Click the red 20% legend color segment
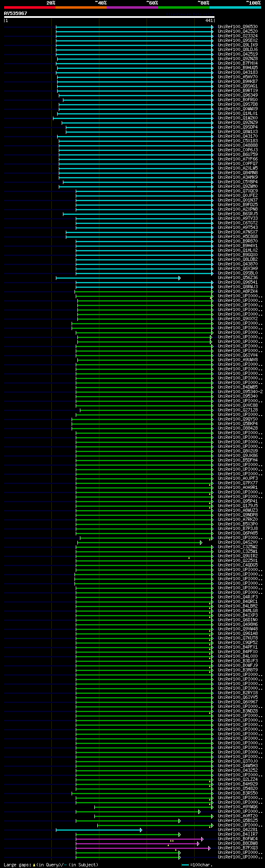The width and height of the screenshot is (265, 868). point(30,7)
